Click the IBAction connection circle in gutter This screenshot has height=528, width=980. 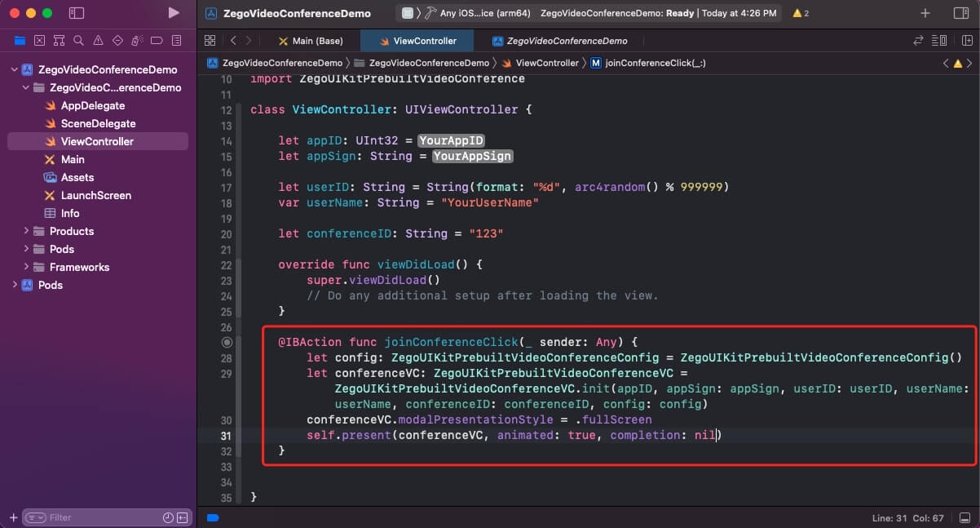click(x=227, y=342)
